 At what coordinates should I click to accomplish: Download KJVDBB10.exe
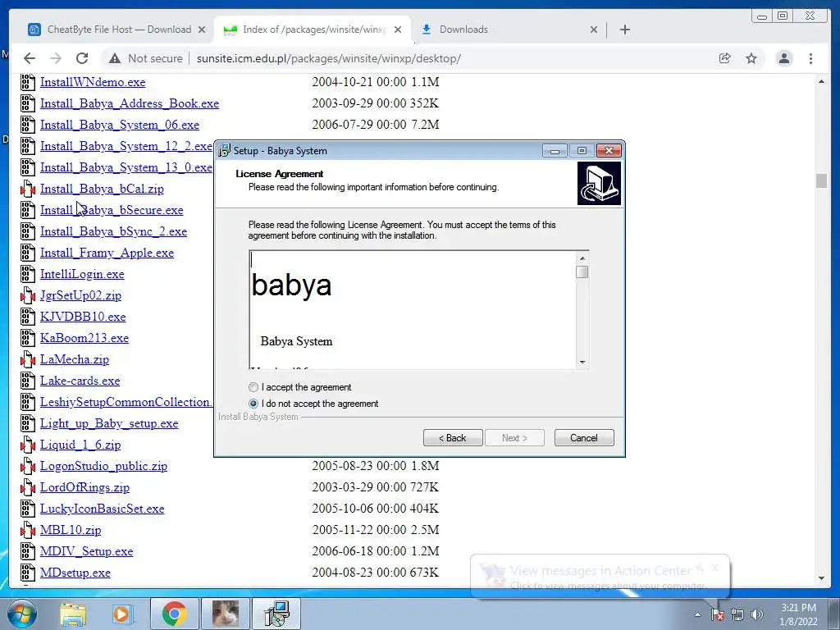point(83,317)
